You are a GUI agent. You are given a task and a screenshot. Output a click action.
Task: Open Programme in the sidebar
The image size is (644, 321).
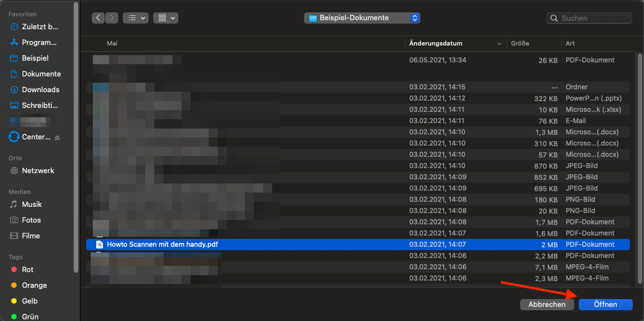[34, 43]
